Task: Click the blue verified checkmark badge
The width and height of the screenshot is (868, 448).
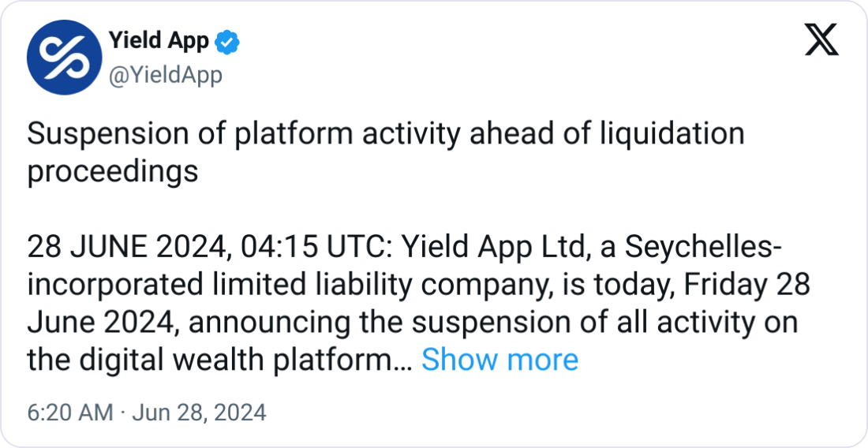Action: [x=229, y=42]
